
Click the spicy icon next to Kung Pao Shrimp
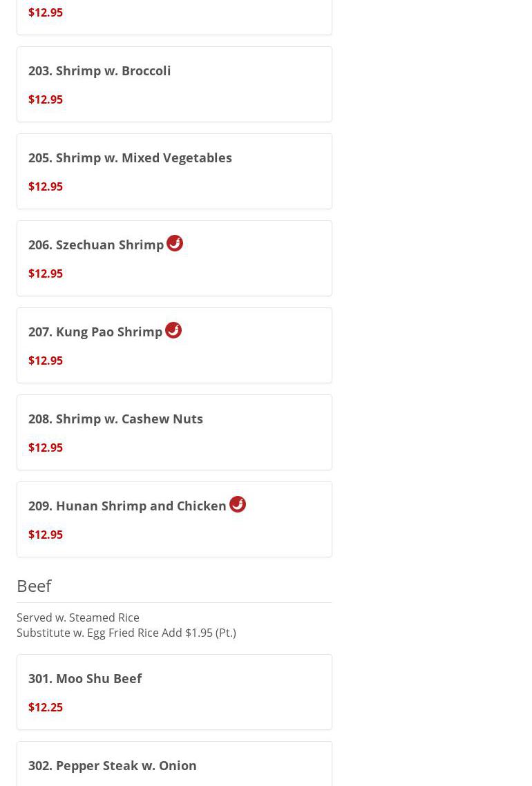tap(173, 330)
